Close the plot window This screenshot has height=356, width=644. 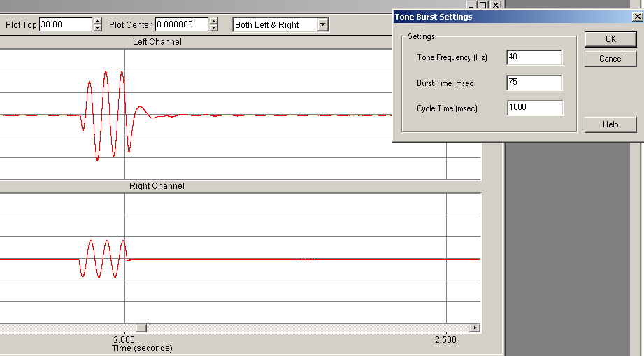(496, 5)
